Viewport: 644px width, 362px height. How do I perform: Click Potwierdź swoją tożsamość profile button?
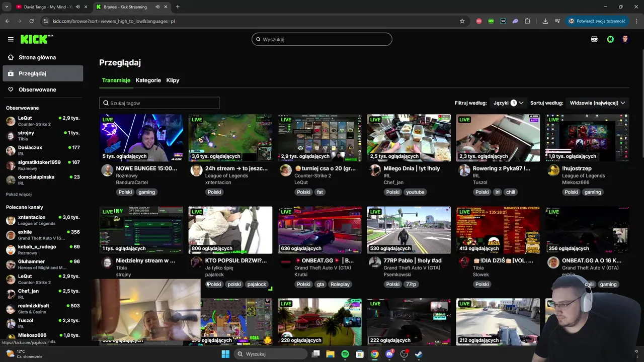coord(597,21)
